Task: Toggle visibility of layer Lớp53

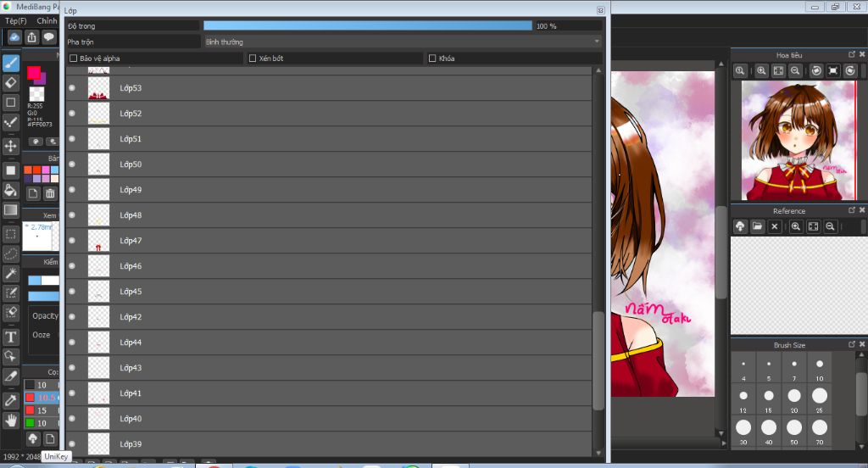Action: 72,87
